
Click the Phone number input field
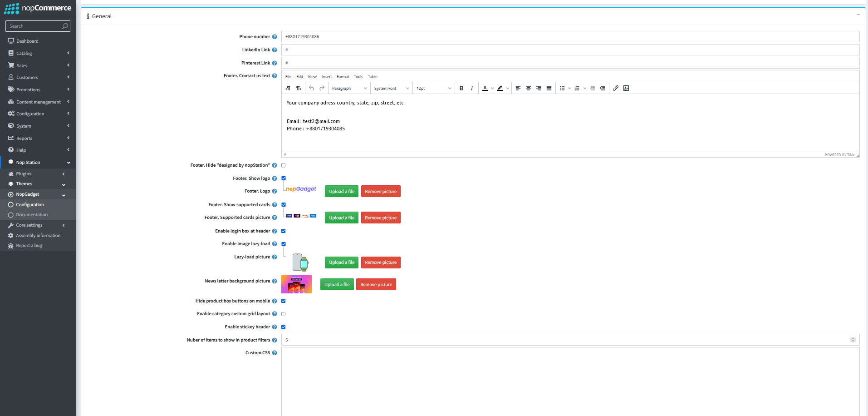pyautogui.click(x=570, y=37)
